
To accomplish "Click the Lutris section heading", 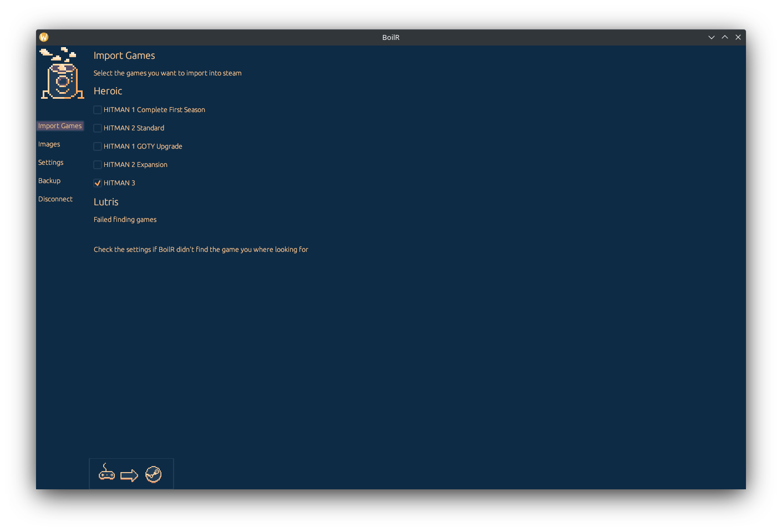I will point(106,202).
